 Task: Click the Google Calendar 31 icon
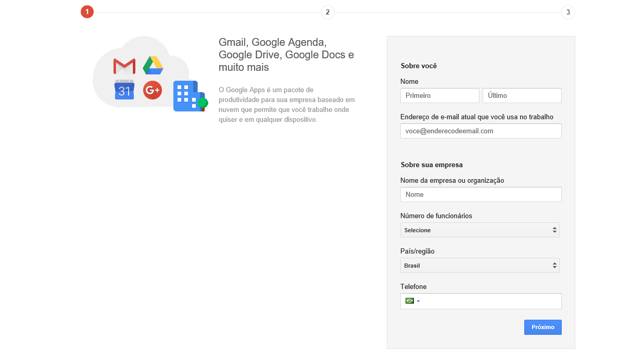[124, 90]
